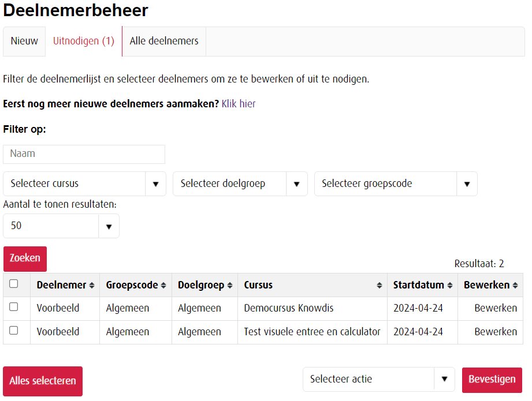Sort table by Cursus column arrows
Screen dimensions: 532x401
coord(380,285)
